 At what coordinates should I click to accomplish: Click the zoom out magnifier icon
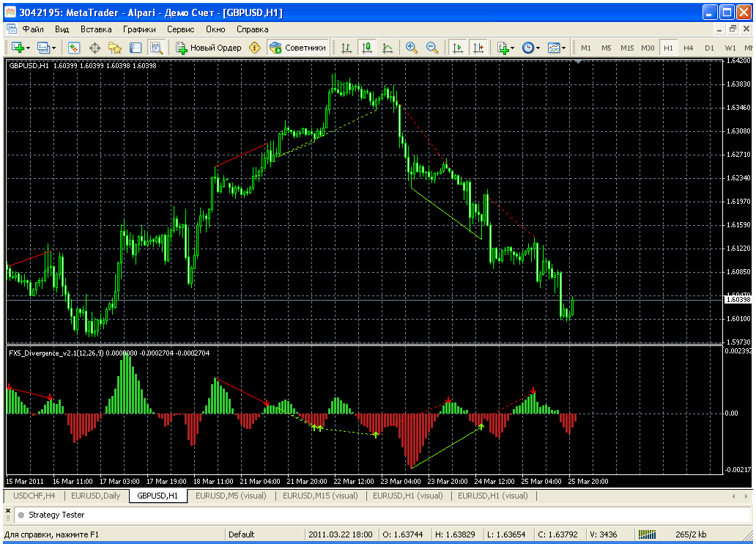[x=432, y=48]
